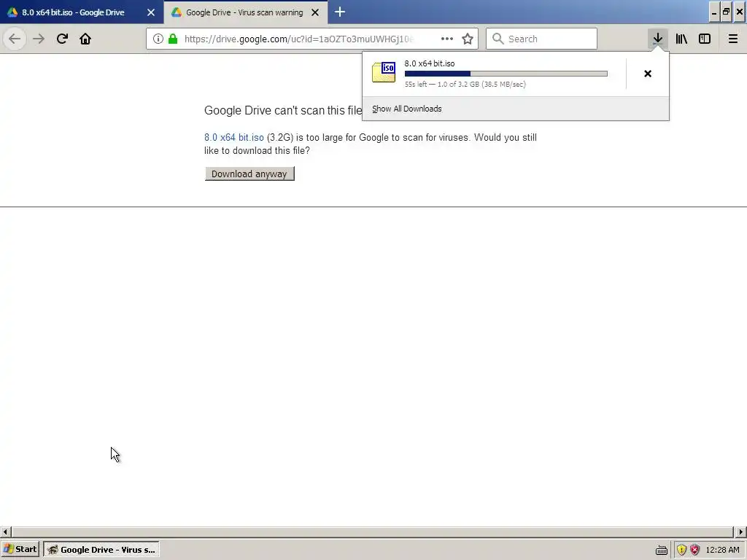The width and height of the screenshot is (747, 560).
Task: Show sidebars toolbar button
Action: [x=705, y=39]
